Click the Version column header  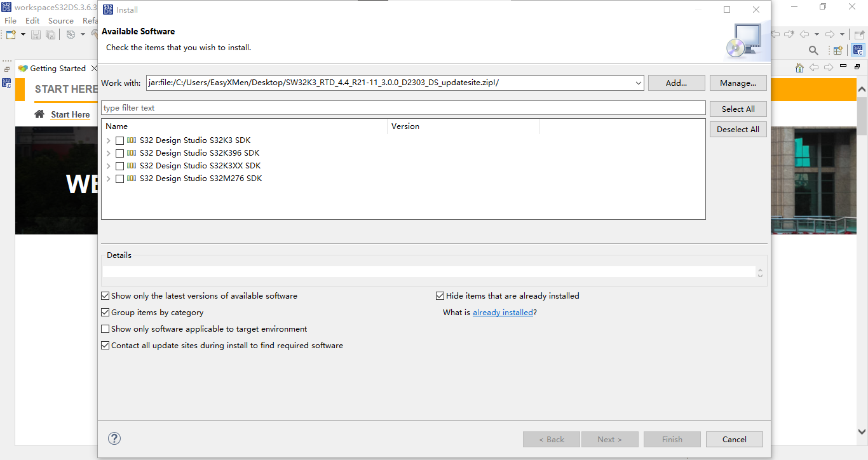(x=463, y=126)
